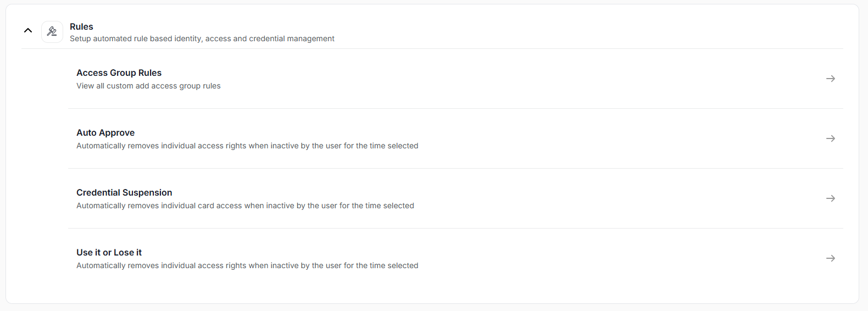Screen dimensions: 868x311
Task: Click the card access description under Credential Suspension
Action: tap(245, 206)
